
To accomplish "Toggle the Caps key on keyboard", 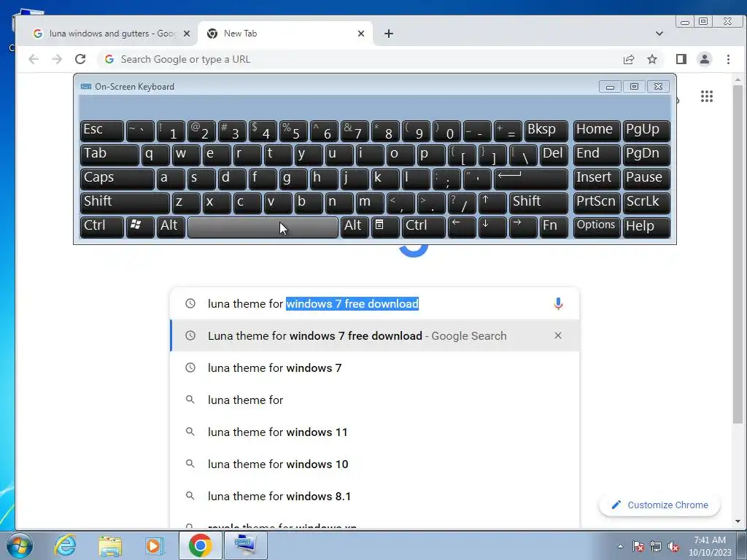I will pos(117,179).
